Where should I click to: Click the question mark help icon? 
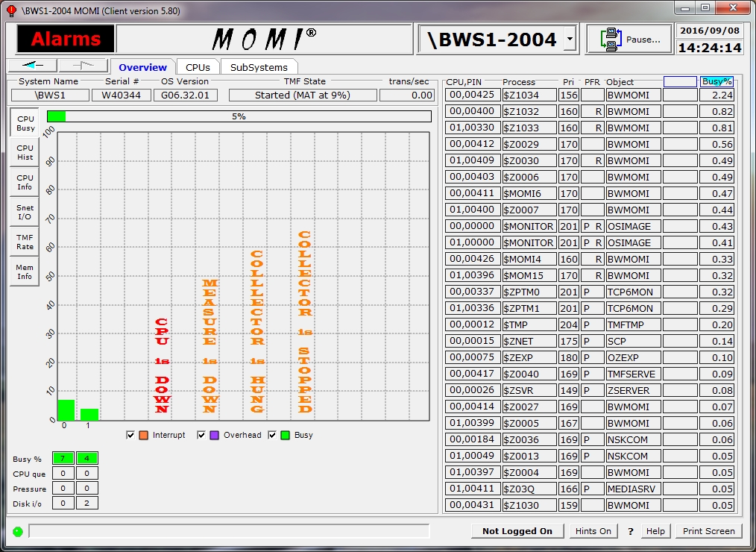[631, 531]
